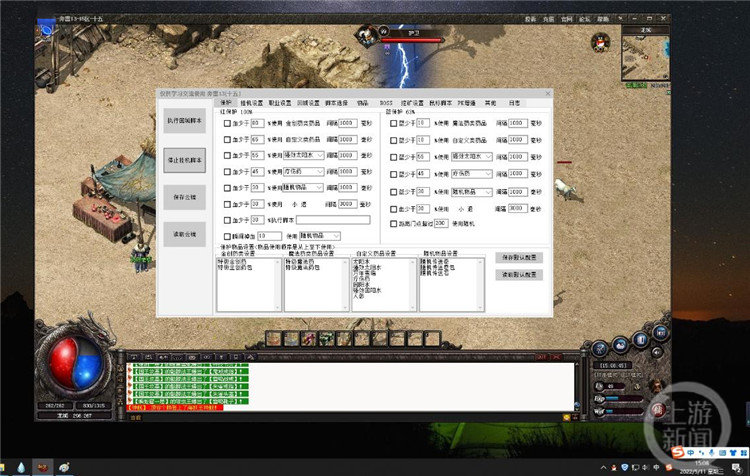
Task: Toggle the 瞬间移动 checkbox
Action: coord(226,235)
